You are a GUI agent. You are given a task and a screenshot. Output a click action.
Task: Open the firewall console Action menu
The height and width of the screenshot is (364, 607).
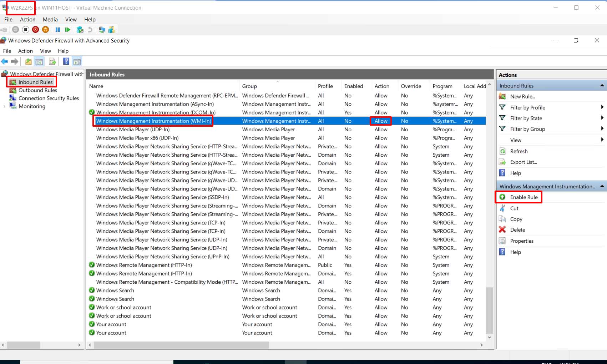(25, 51)
